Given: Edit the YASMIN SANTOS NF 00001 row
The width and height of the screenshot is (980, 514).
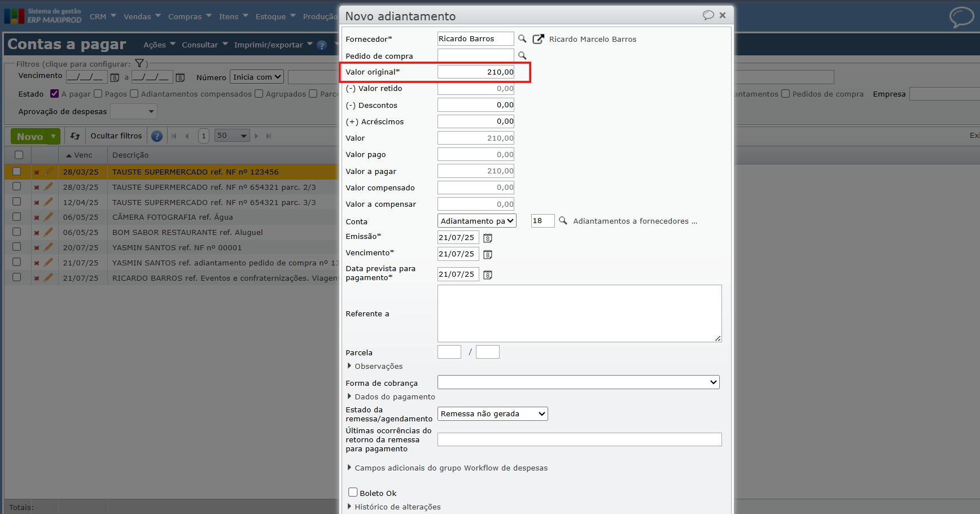Looking at the screenshot, I should pyautogui.click(x=49, y=247).
